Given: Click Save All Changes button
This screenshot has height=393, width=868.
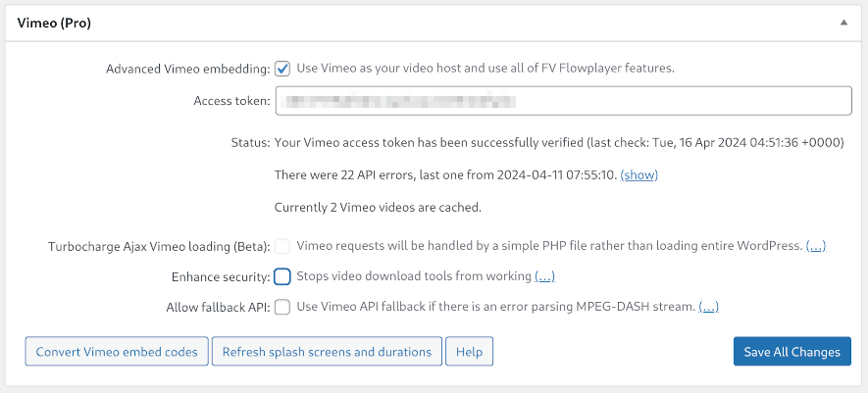Looking at the screenshot, I should 792,352.
